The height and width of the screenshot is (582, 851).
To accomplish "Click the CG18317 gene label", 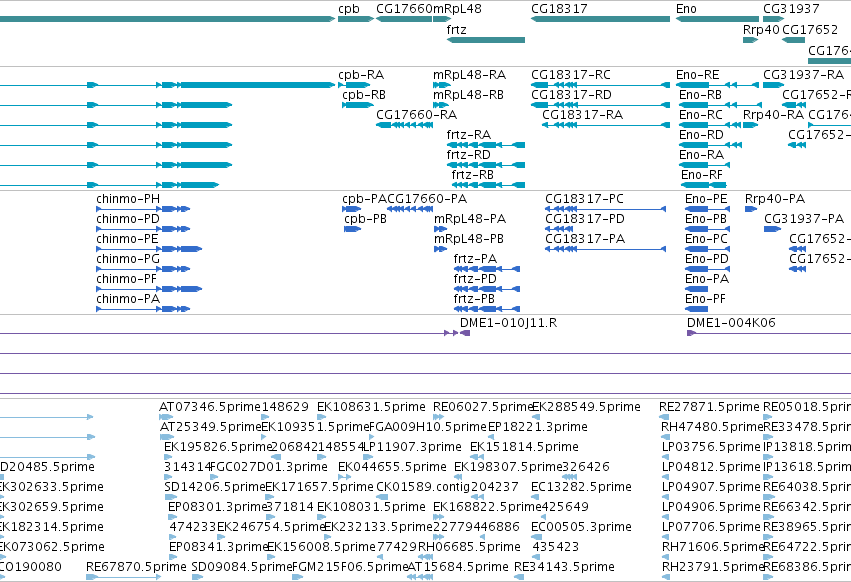I will point(559,9).
